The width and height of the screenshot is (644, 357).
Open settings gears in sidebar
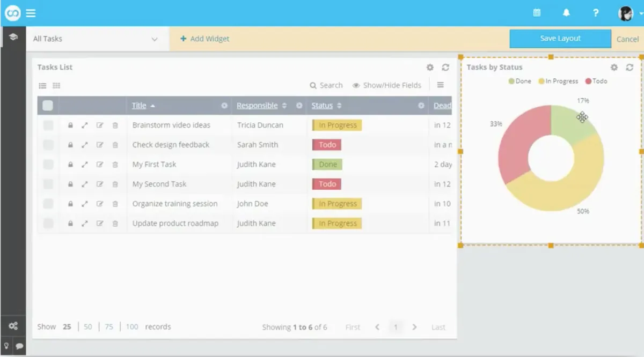click(x=13, y=325)
